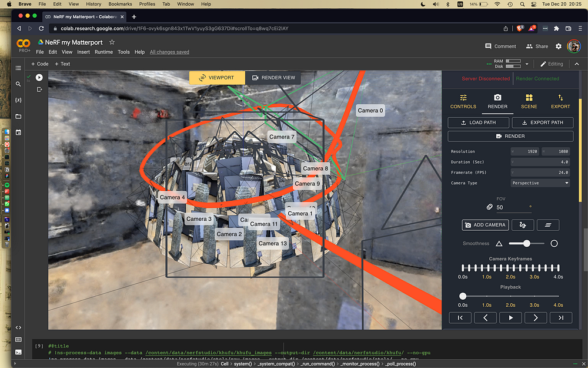This screenshot has height=368, width=588.
Task: Click the resolution width field 1920
Action: pyautogui.click(x=524, y=151)
